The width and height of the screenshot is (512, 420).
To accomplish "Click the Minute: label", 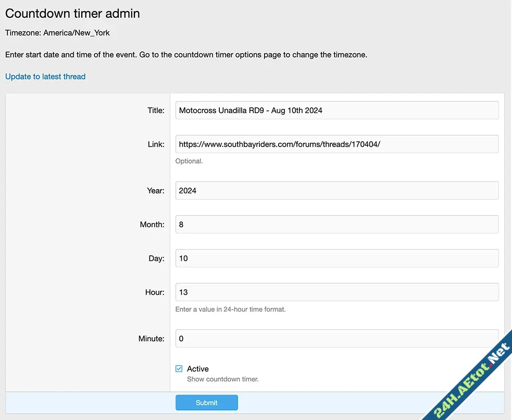I will pyautogui.click(x=151, y=338).
